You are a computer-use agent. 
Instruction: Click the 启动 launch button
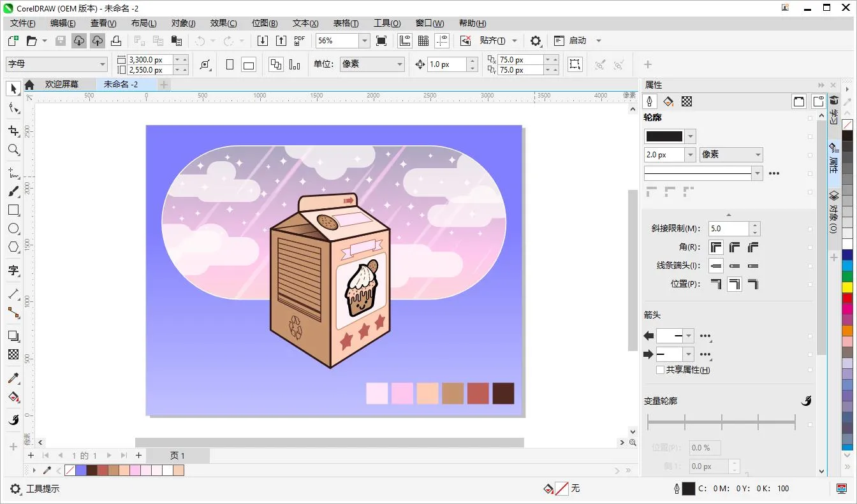coord(578,41)
